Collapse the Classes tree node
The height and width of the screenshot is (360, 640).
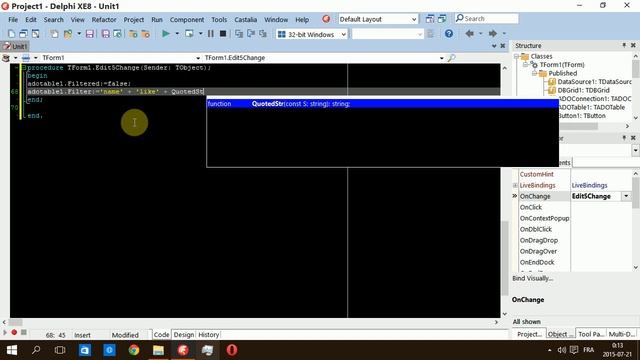click(x=516, y=56)
